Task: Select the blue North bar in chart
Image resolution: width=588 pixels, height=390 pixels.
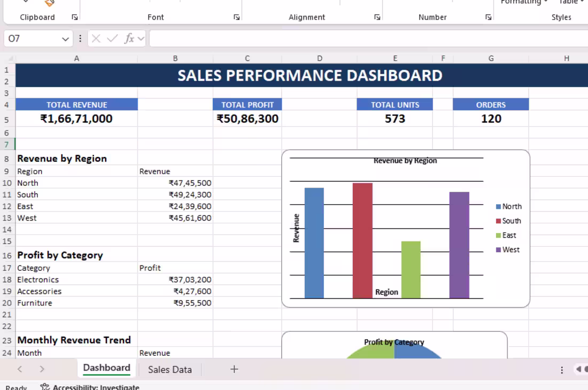Action: 314,243
